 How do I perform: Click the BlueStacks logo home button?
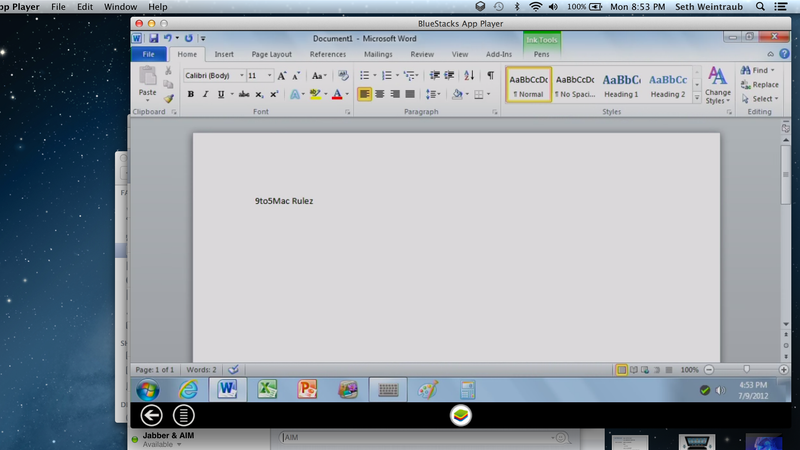pos(460,415)
